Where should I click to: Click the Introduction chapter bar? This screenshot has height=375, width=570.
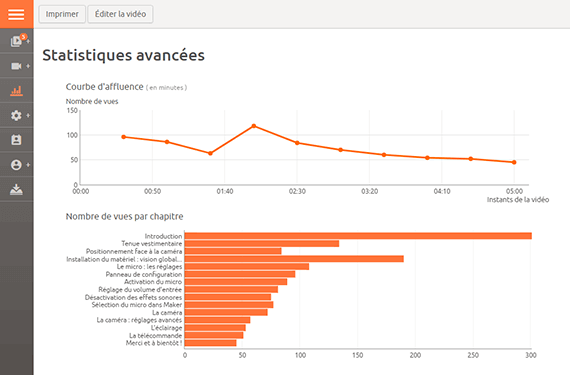tap(358, 236)
